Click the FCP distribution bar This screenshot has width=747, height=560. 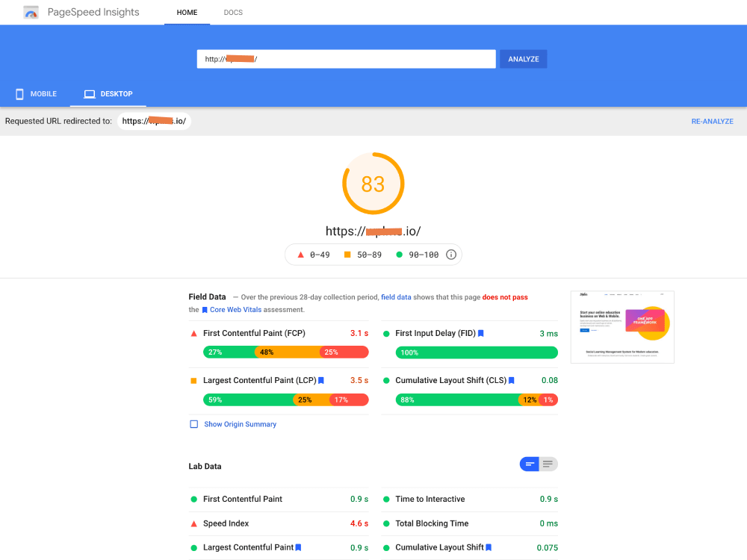point(286,352)
